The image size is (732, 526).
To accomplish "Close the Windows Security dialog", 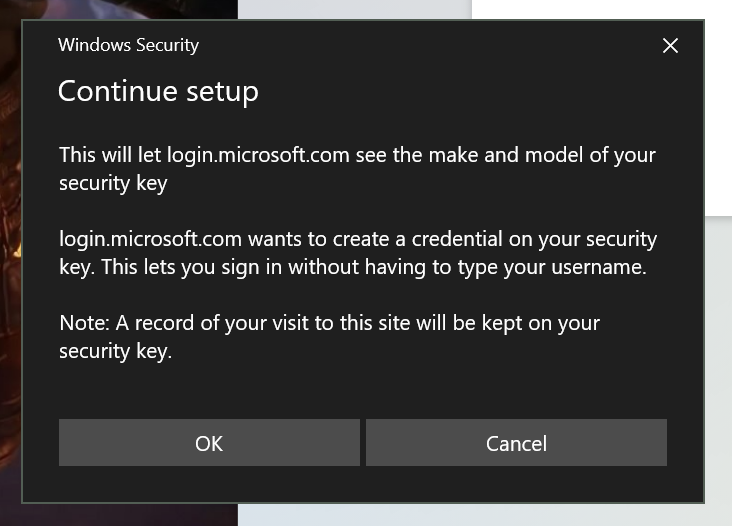I will click(670, 46).
